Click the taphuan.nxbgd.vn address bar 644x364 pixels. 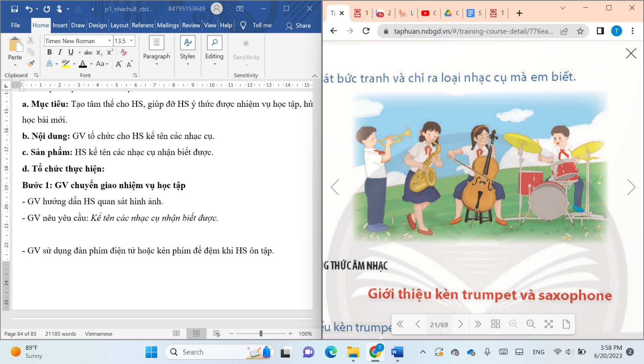click(x=473, y=31)
